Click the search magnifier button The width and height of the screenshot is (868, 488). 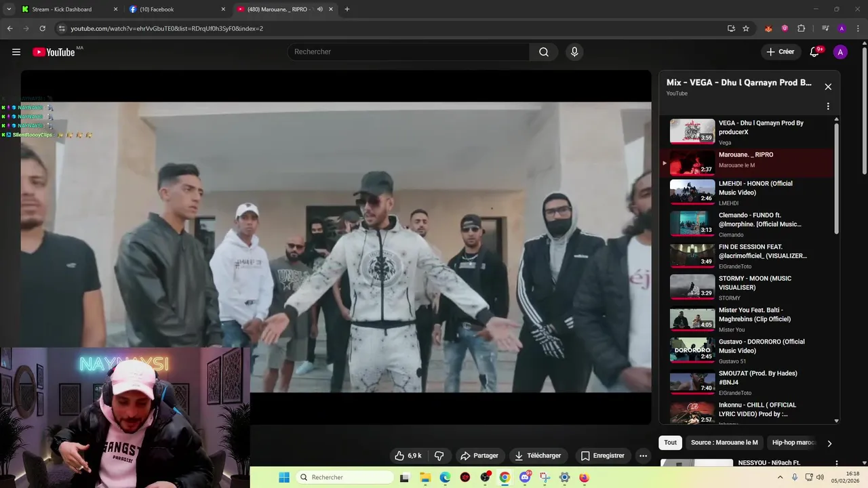(544, 52)
